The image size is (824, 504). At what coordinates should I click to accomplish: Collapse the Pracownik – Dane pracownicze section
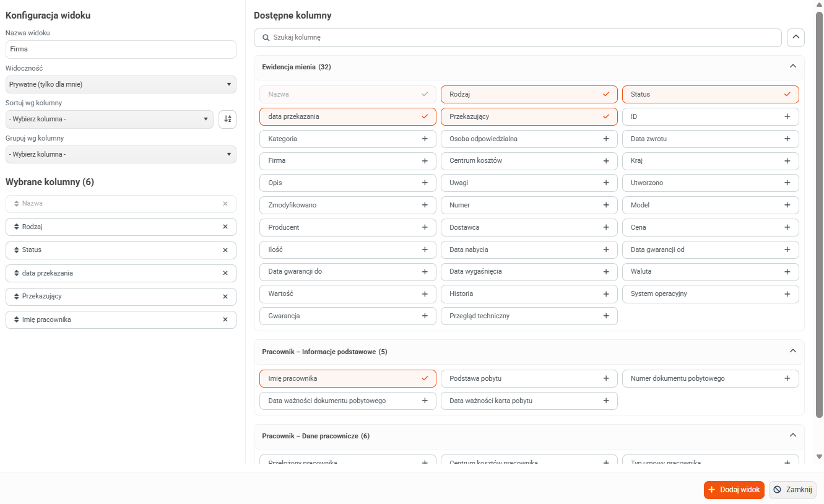coord(792,435)
